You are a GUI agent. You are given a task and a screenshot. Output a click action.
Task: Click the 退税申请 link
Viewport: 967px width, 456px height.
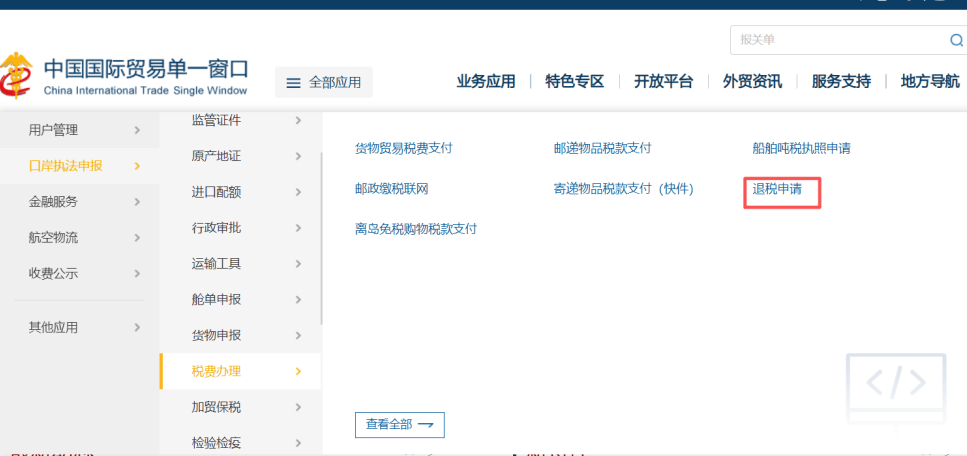777,189
